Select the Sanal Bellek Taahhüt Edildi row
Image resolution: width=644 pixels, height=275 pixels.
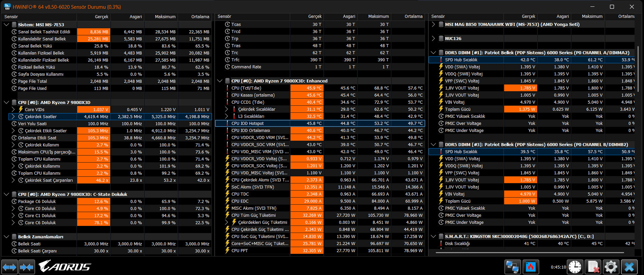[110, 32]
